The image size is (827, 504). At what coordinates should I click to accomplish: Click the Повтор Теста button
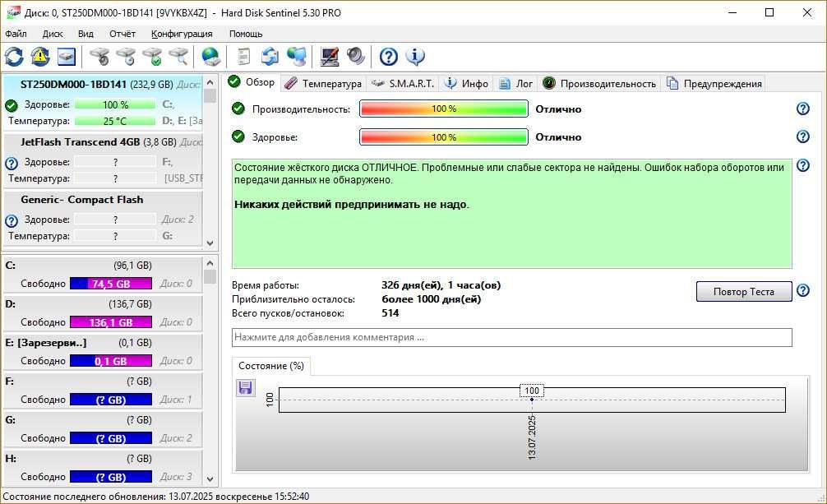744,291
